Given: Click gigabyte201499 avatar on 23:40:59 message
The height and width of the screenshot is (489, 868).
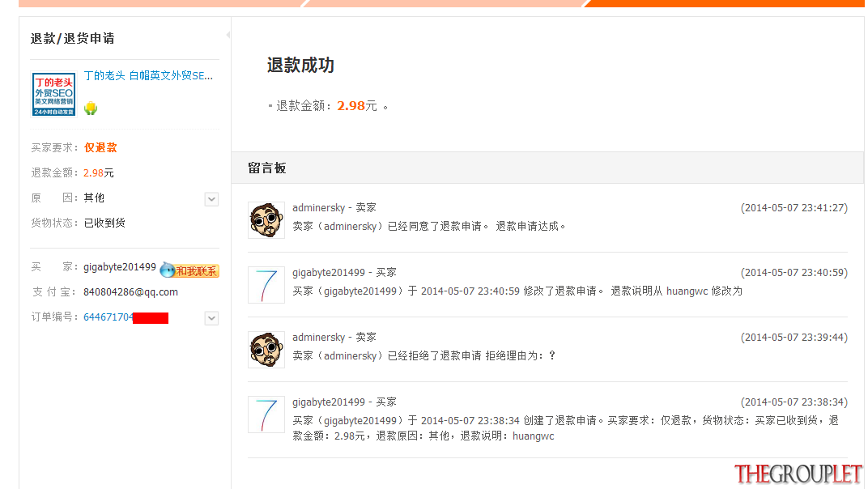Looking at the screenshot, I should tap(266, 285).
